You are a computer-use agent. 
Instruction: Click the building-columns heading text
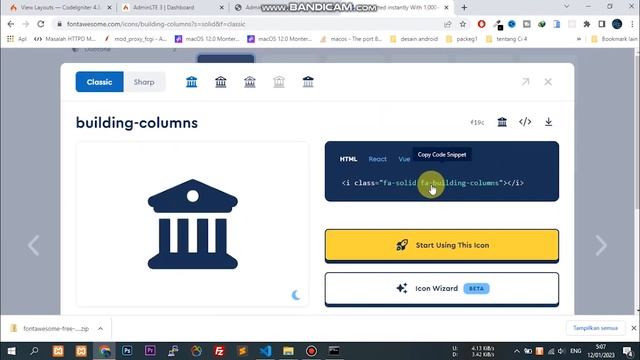(137, 123)
